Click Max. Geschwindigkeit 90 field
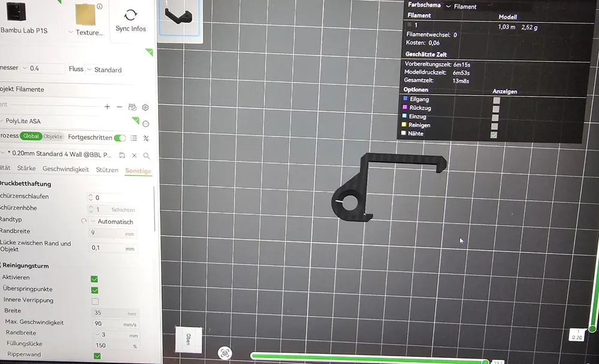Viewport: 599px width, 364px height. click(x=116, y=323)
